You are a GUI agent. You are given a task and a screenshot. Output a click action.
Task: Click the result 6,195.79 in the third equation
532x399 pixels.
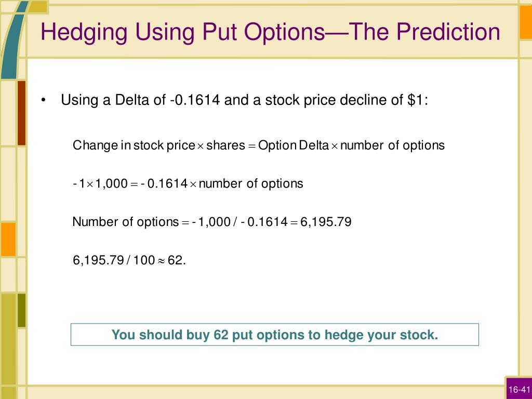tap(326, 222)
